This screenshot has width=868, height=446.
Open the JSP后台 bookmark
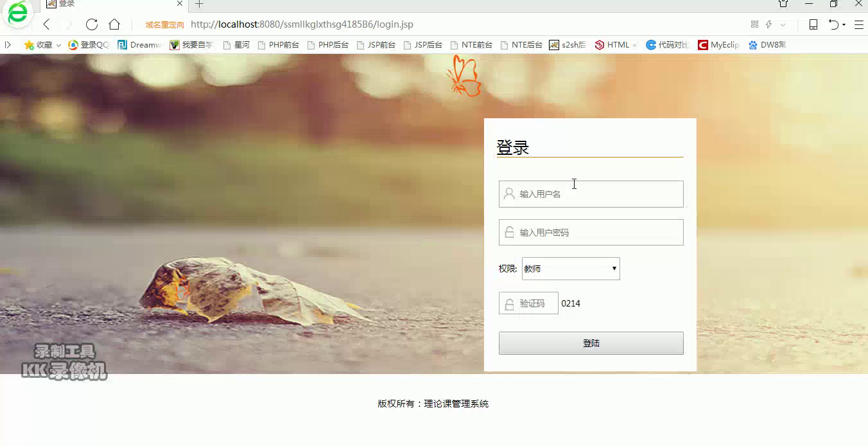click(x=423, y=45)
